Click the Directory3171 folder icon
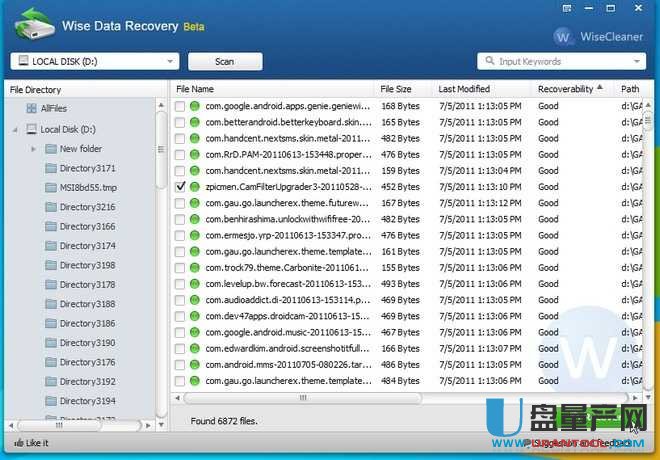Viewport: 660px width, 460px height. click(x=50, y=168)
